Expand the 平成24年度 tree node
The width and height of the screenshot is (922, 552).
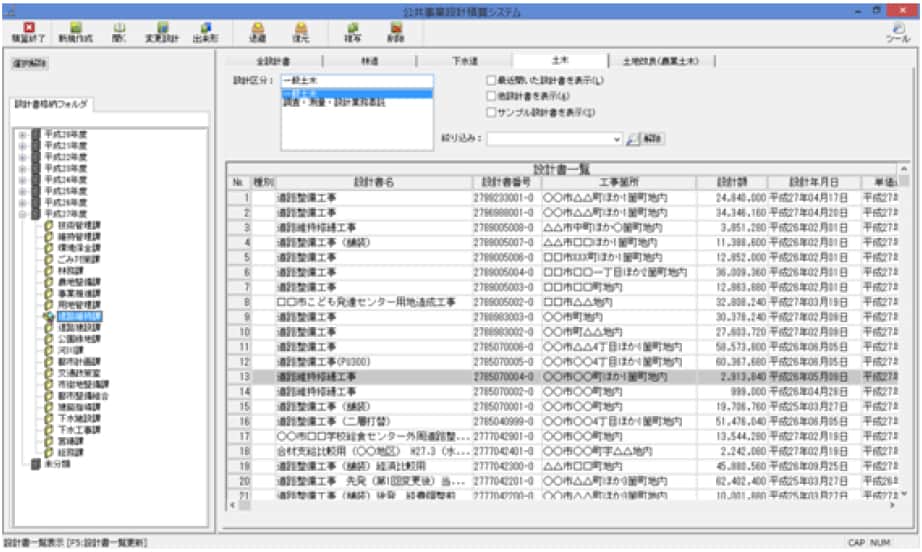click(22, 180)
